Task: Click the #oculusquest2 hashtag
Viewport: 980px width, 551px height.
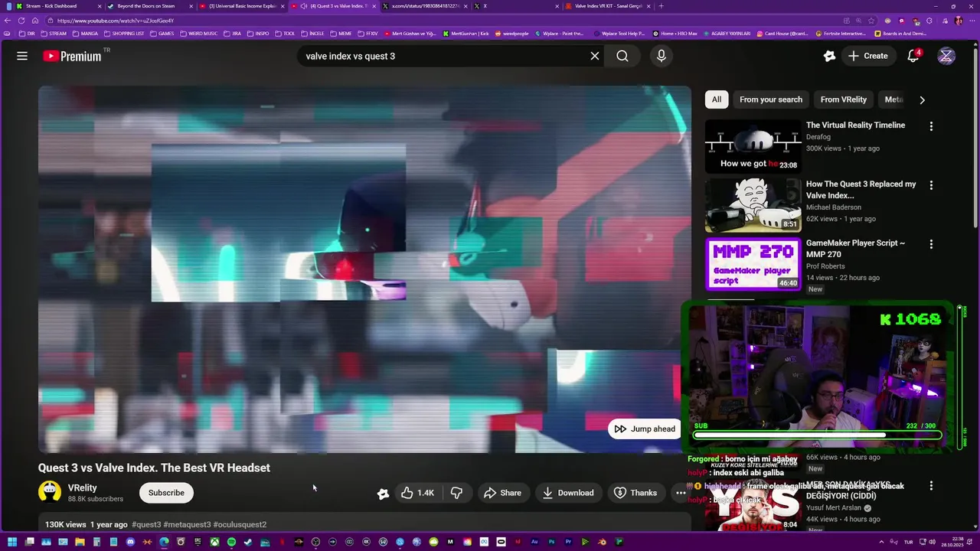Action: [240, 525]
